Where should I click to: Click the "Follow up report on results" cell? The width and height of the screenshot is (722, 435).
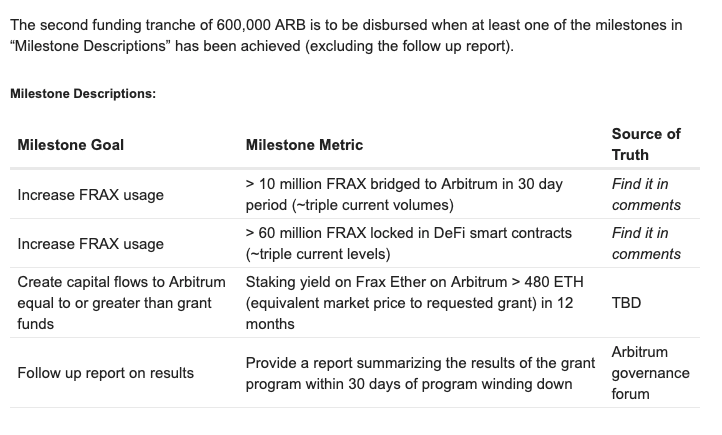106,373
